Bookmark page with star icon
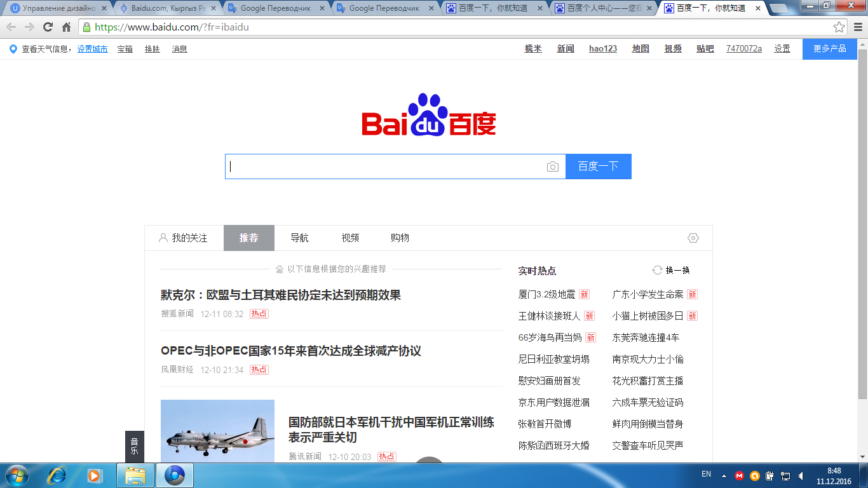The image size is (868, 488). coord(839,27)
